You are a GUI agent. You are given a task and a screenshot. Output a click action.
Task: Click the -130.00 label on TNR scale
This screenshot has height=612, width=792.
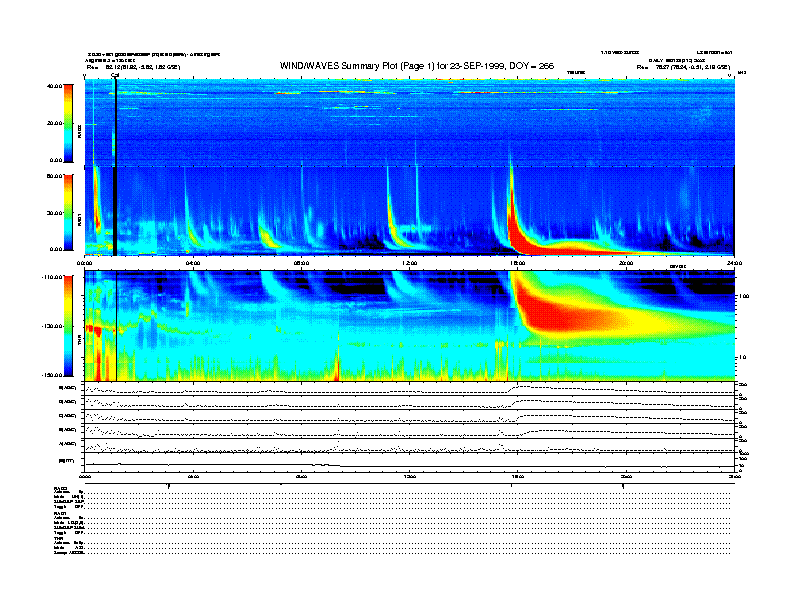(53, 326)
